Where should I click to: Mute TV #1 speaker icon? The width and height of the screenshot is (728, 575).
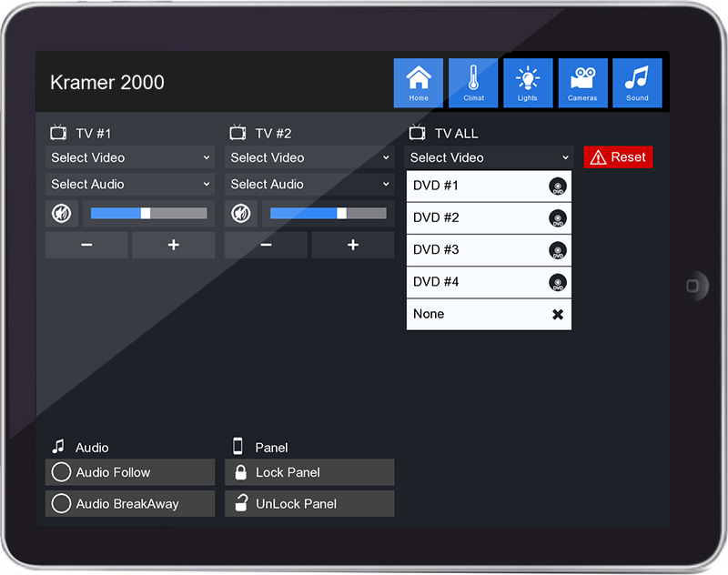62,214
